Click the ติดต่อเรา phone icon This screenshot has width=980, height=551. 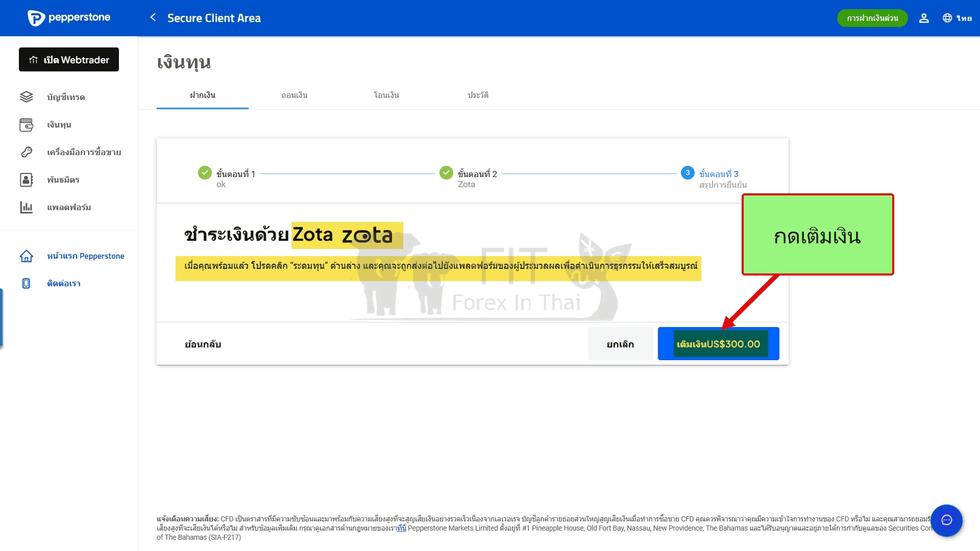(x=27, y=284)
